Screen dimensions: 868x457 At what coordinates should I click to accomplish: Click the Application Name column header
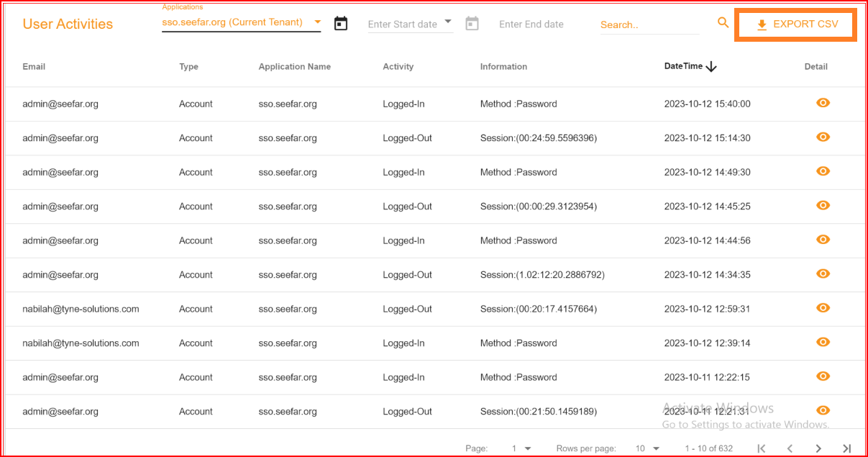(295, 66)
